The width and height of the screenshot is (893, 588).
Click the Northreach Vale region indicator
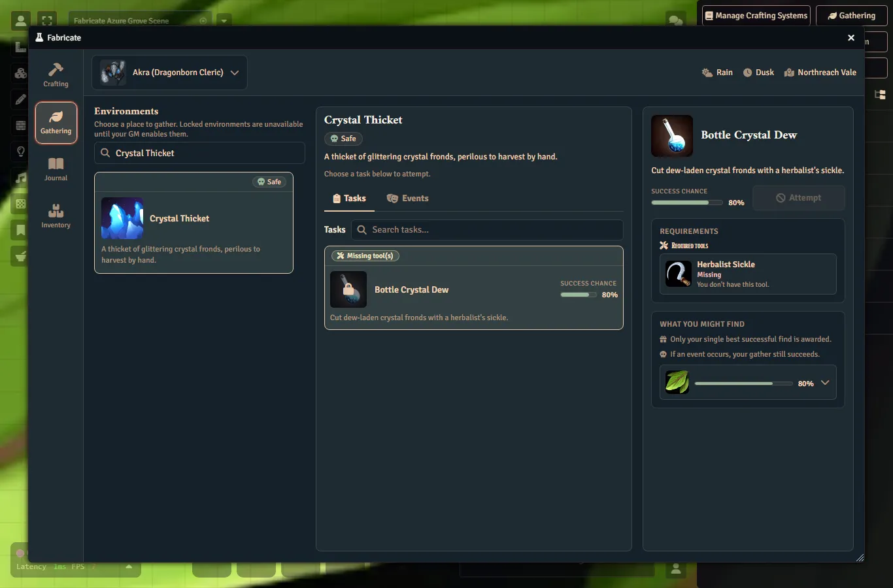pos(820,73)
